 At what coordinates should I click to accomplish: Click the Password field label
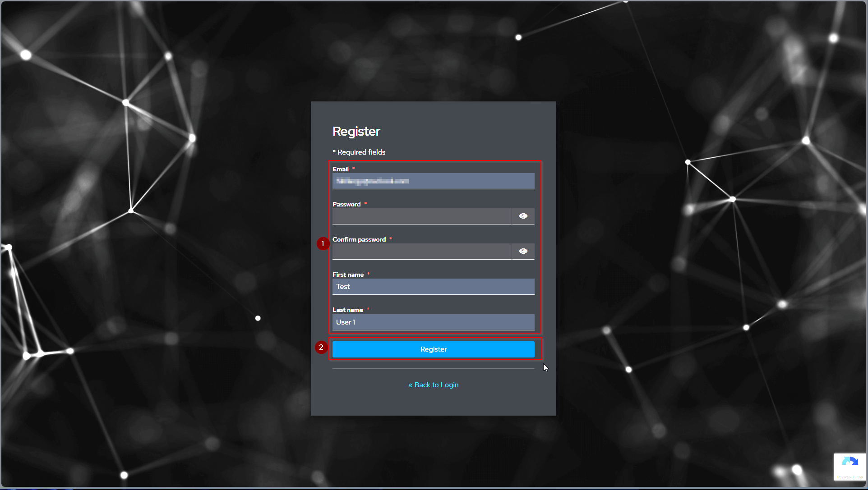pyautogui.click(x=346, y=204)
